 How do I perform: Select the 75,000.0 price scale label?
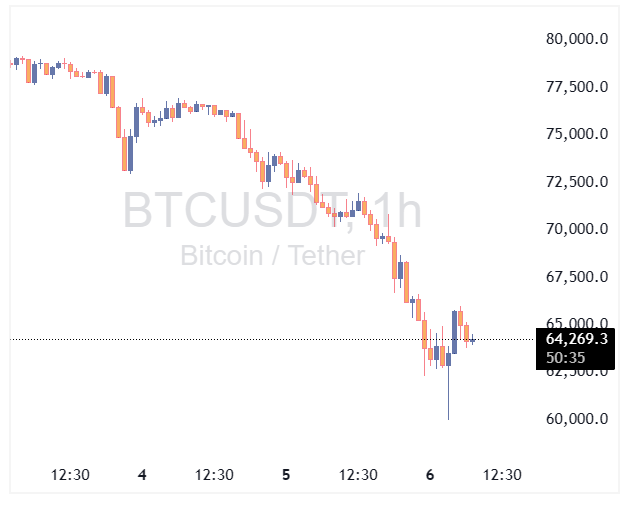click(577, 134)
